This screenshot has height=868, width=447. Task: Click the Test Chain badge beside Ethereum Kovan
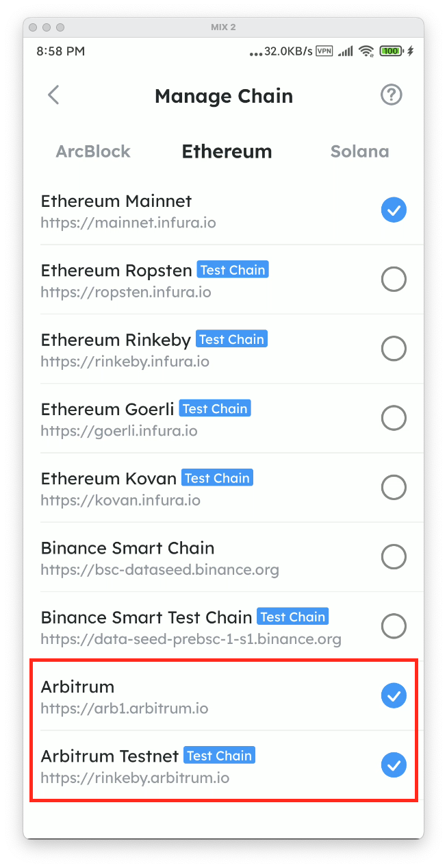(x=217, y=478)
